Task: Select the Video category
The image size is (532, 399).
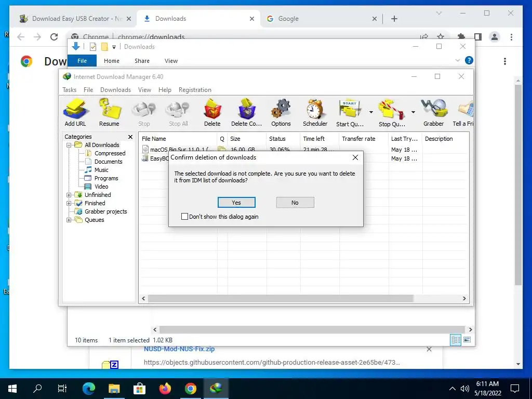Action: click(101, 187)
